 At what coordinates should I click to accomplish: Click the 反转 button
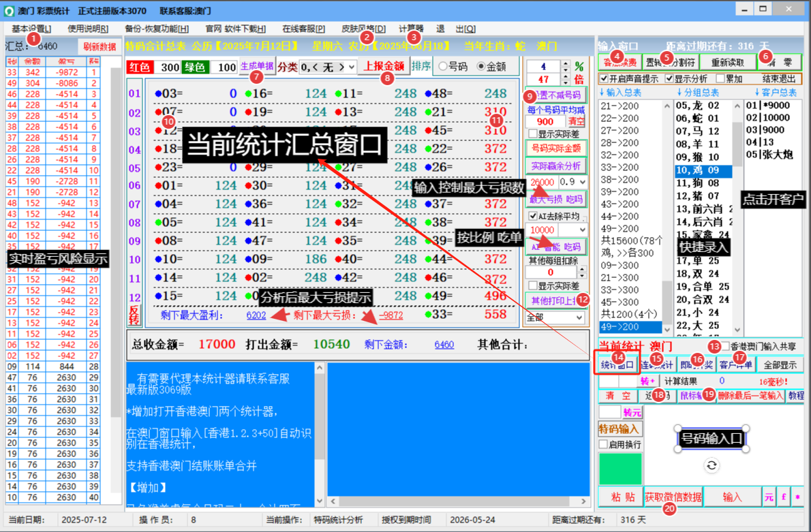point(134,315)
